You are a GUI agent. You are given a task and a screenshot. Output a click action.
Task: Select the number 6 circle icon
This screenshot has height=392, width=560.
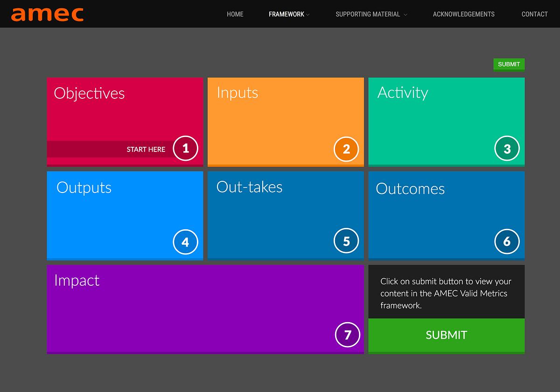[x=507, y=241]
